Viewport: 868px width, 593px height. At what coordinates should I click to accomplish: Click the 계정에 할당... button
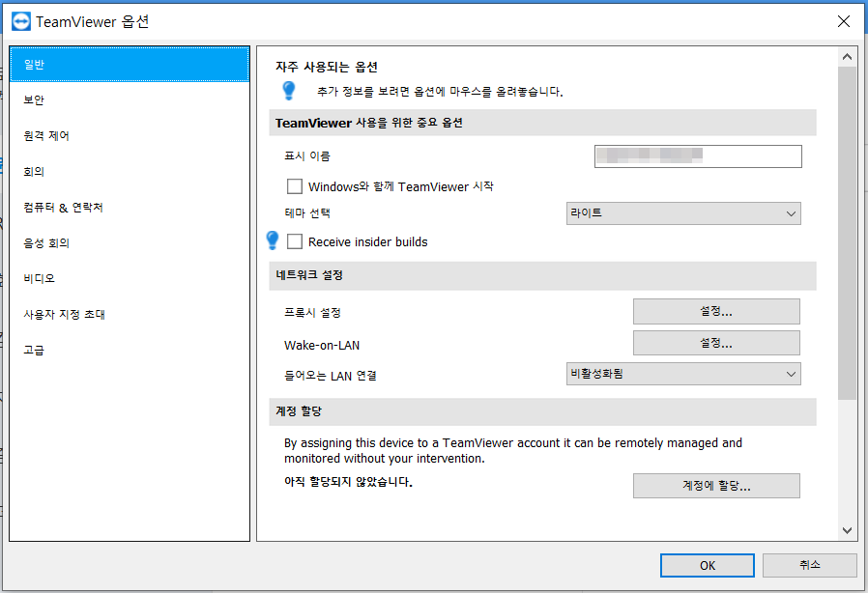pos(716,486)
